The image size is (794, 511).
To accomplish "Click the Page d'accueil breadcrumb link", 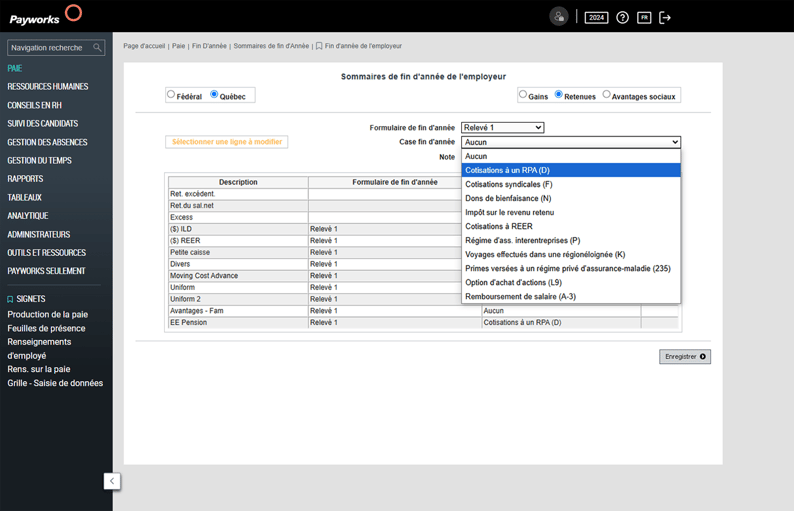I will coord(144,46).
